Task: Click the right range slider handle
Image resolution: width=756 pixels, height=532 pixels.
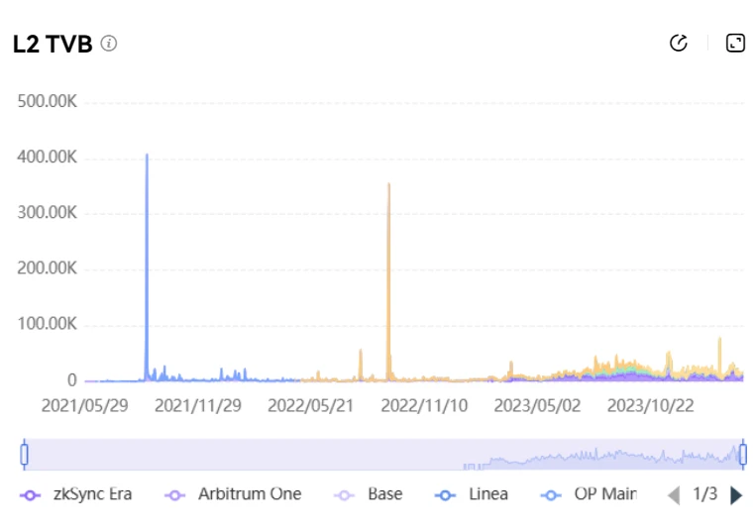Action: pyautogui.click(x=742, y=455)
